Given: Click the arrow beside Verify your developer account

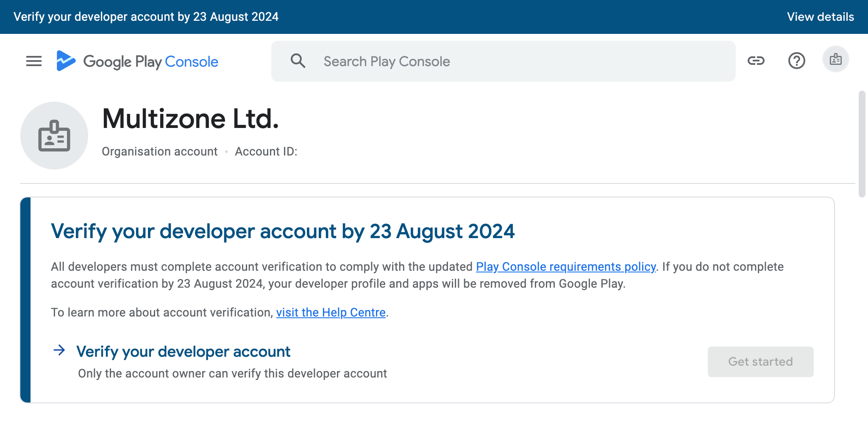Looking at the screenshot, I should pos(59,350).
